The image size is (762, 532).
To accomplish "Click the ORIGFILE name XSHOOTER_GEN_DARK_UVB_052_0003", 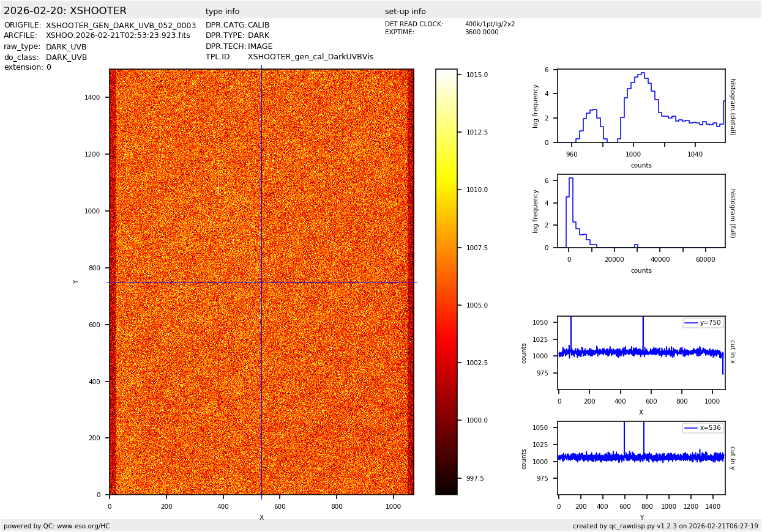I will tap(121, 26).
